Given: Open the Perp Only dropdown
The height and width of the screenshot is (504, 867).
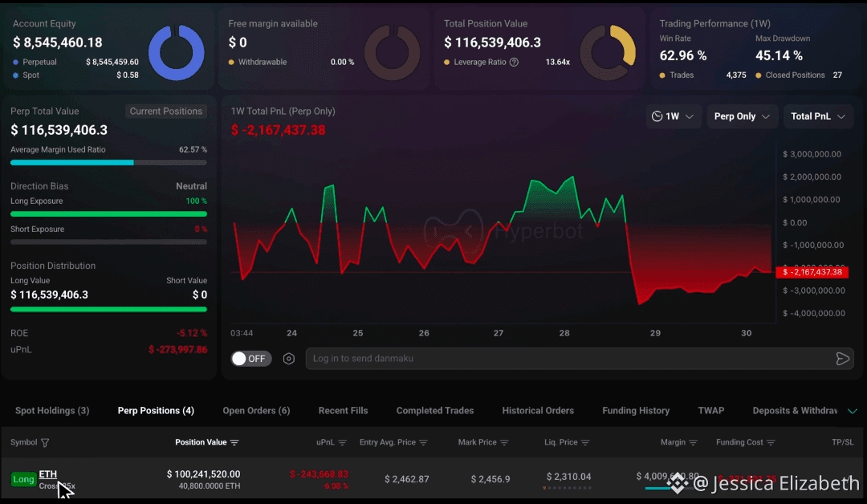Looking at the screenshot, I should (x=742, y=116).
